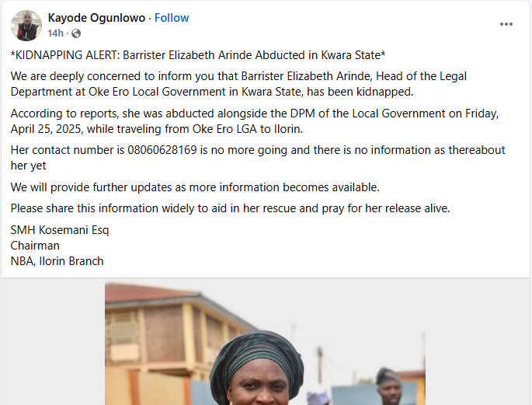Follow Kayode Ogunlowo

172,18
